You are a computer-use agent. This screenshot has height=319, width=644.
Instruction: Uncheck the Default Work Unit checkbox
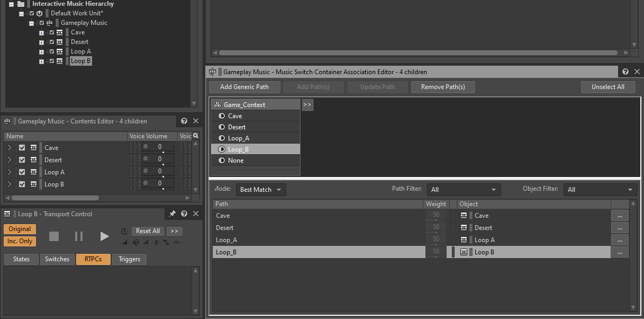click(x=31, y=13)
